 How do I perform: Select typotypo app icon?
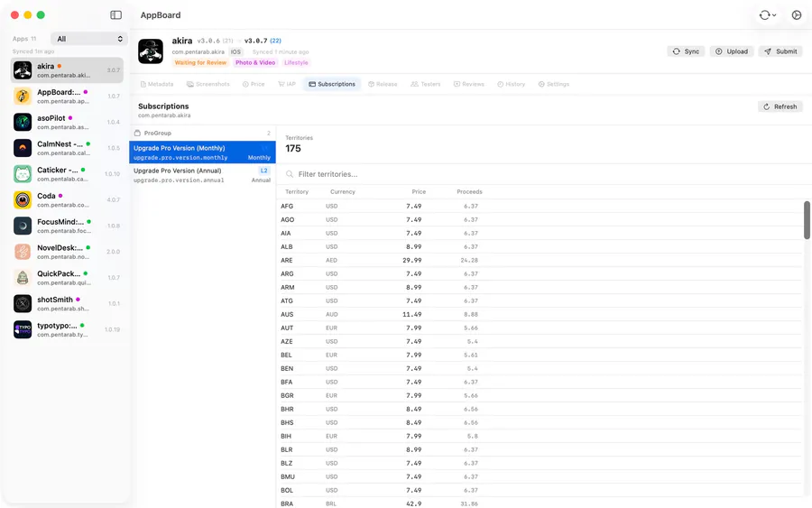23,329
